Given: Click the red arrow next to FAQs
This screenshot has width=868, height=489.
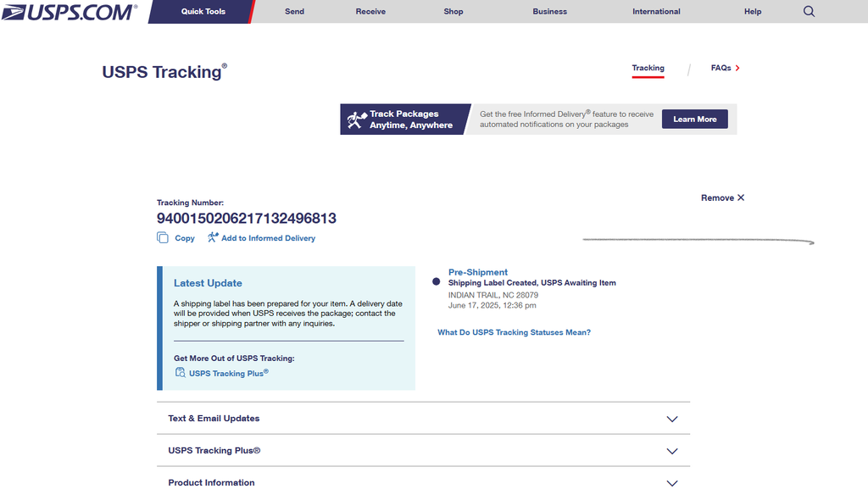Looking at the screenshot, I should click(x=737, y=68).
